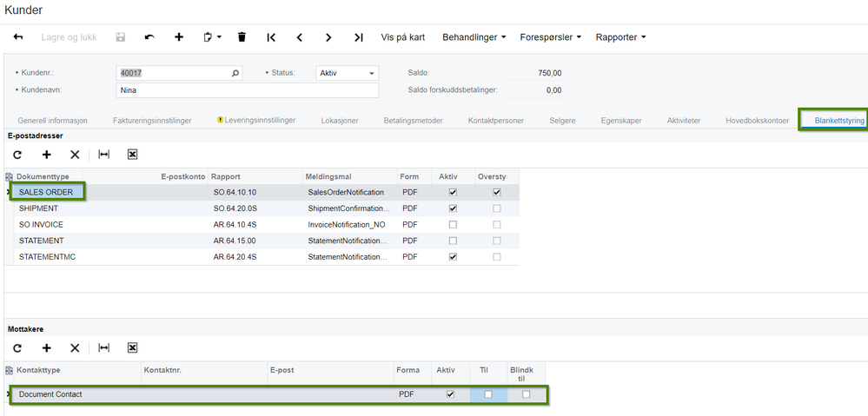Expand the Rapporter dropdown menu
This screenshot has height=416, width=868.
click(620, 37)
